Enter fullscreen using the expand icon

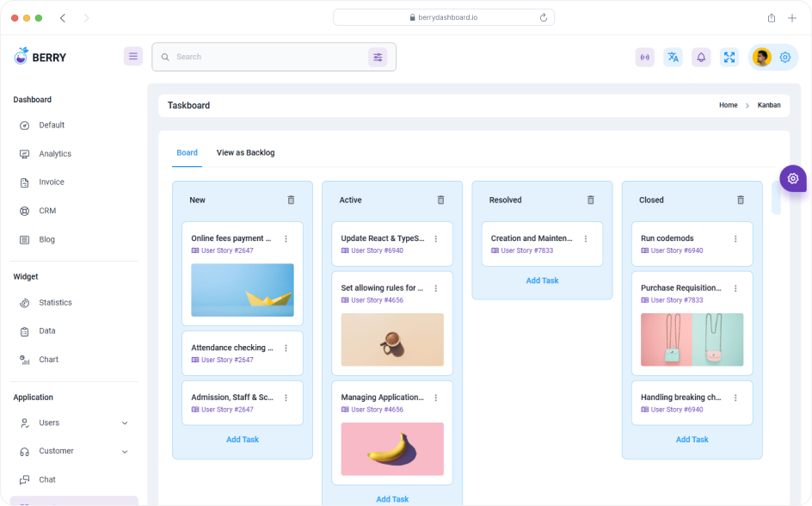click(x=729, y=57)
